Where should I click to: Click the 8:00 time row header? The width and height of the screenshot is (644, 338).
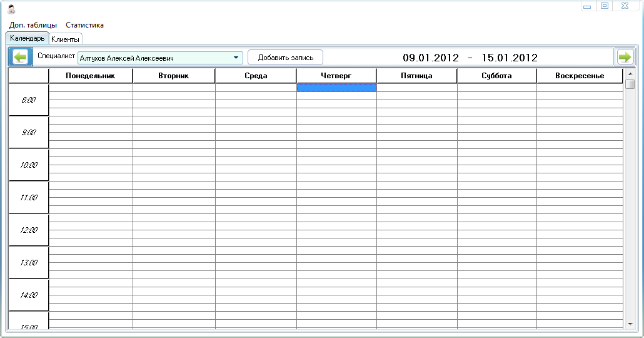pos(29,100)
